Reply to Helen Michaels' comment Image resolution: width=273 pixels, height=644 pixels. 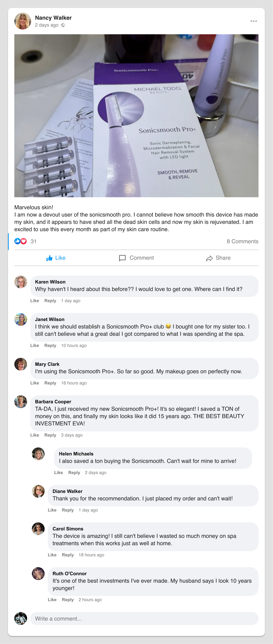pos(74,473)
